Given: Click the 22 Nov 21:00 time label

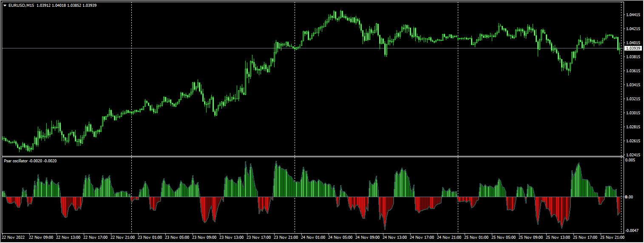Looking at the screenshot, I should pos(123,237).
